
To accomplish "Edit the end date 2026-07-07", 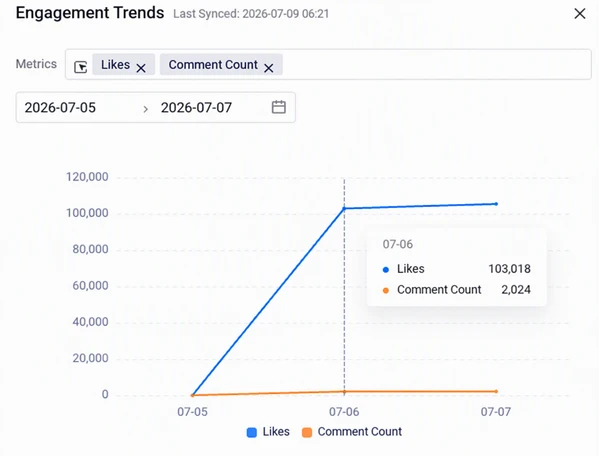I will [196, 108].
